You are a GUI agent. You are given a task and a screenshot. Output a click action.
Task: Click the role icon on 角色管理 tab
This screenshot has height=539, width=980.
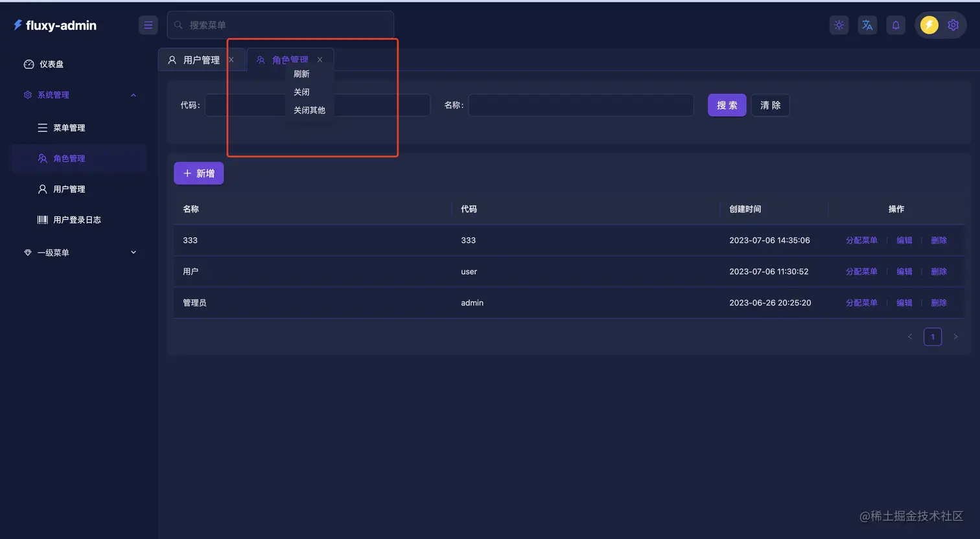point(261,60)
